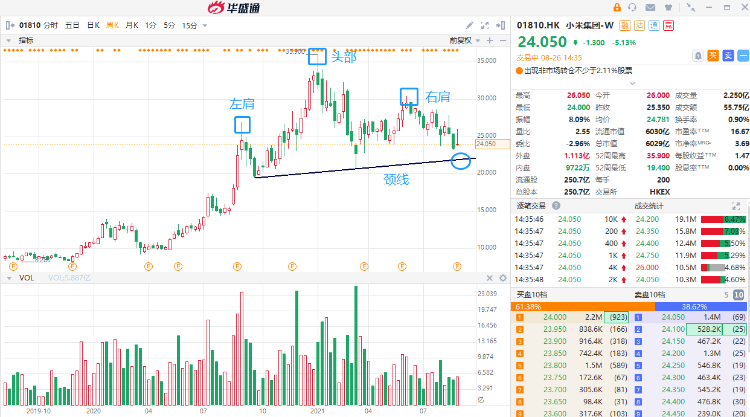750x417 pixels.
Task: Click the orange lock icon in title bar
Action: (617, 7)
